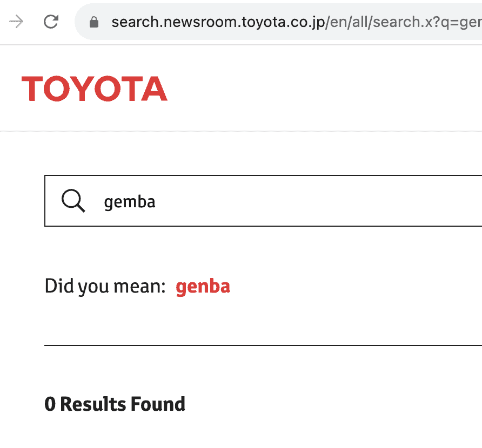This screenshot has height=448, width=482.
Task: Click the circular refresh arrow beside the address bar
Action: point(51,22)
